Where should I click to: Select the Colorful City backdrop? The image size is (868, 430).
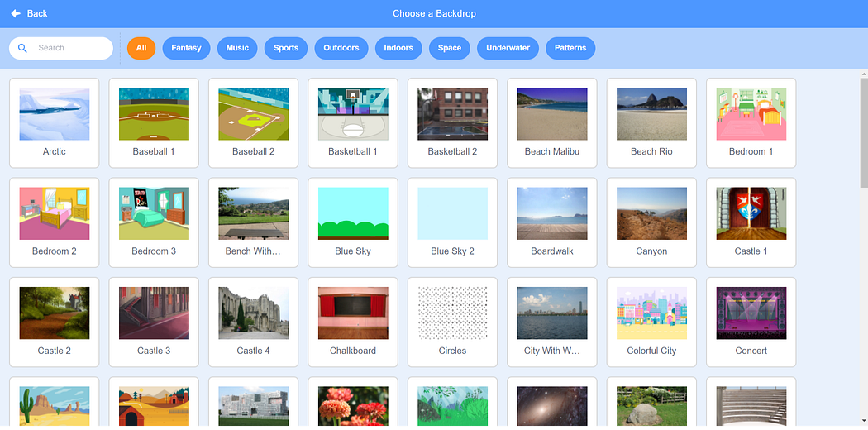tap(652, 322)
